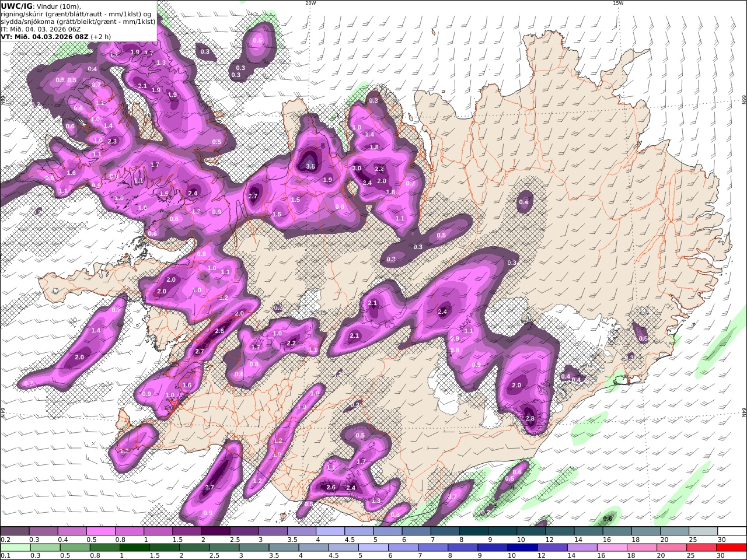The image size is (747, 560).
Task: Click the bright pink snow swatch from 0.5 to 0.8
Action: point(100,531)
